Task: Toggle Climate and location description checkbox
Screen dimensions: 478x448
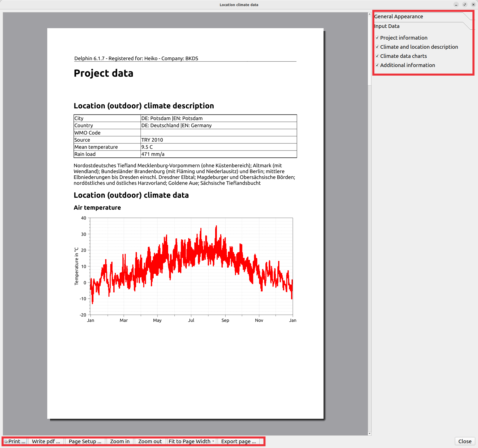Action: click(x=377, y=47)
